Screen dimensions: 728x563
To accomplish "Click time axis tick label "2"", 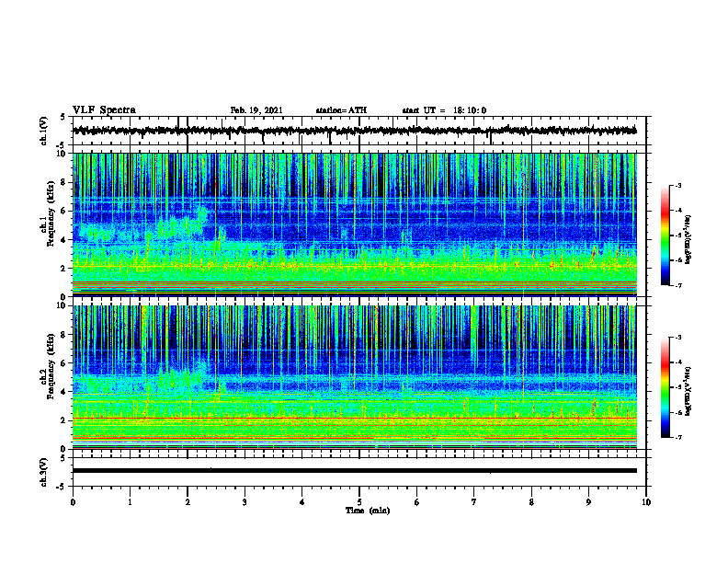I will [188, 502].
